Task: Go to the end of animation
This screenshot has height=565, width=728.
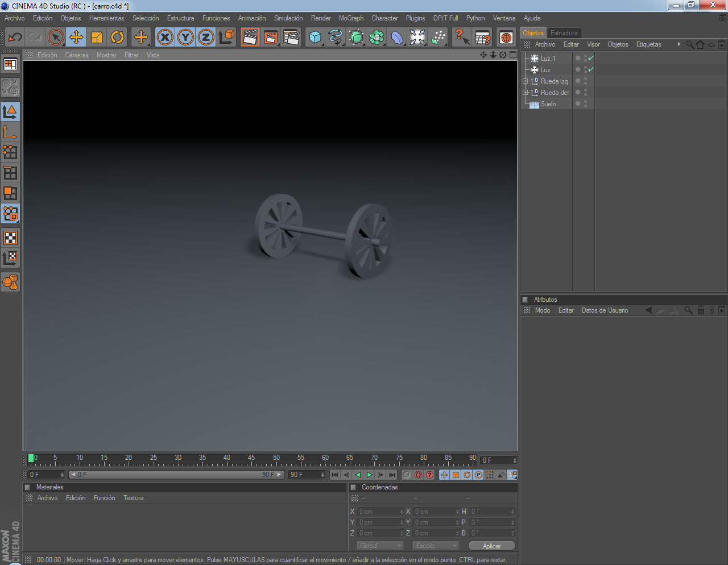Action: [392, 475]
